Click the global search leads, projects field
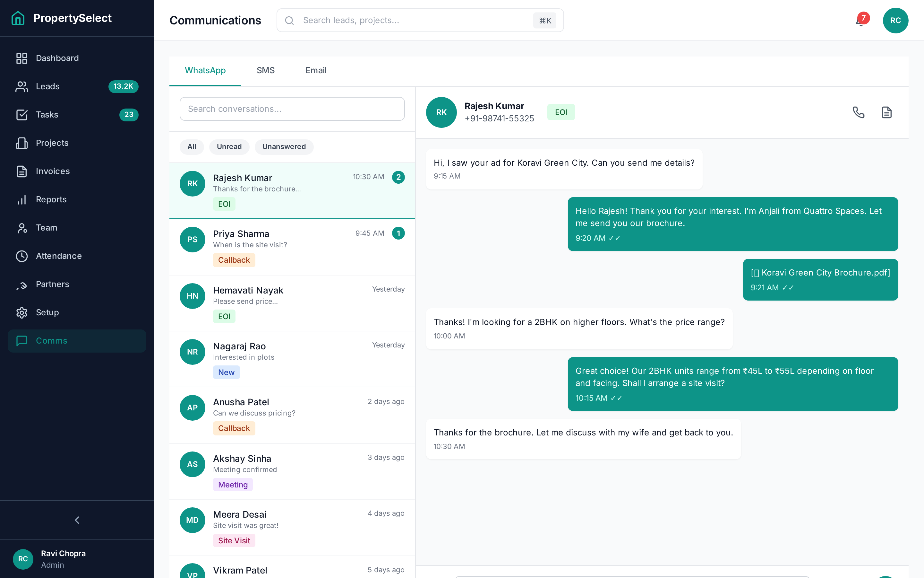 (420, 21)
